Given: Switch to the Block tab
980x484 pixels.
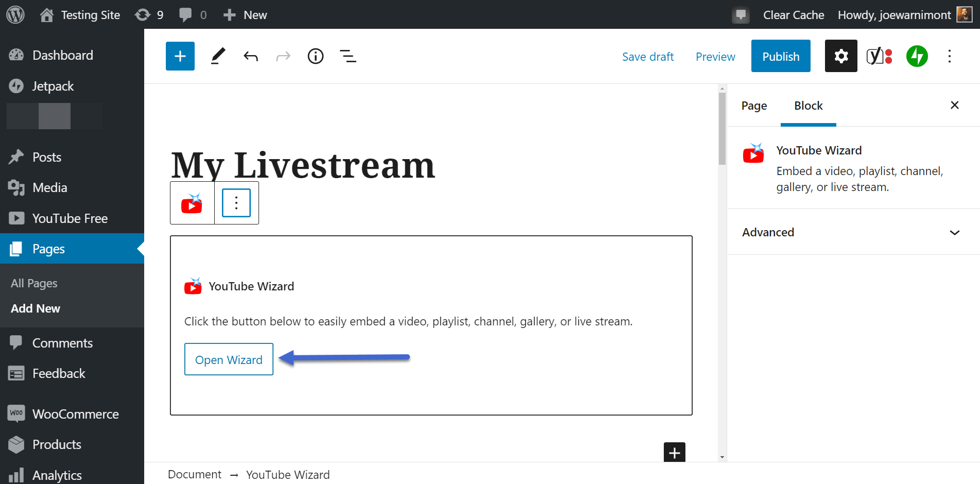Looking at the screenshot, I should click(x=809, y=106).
